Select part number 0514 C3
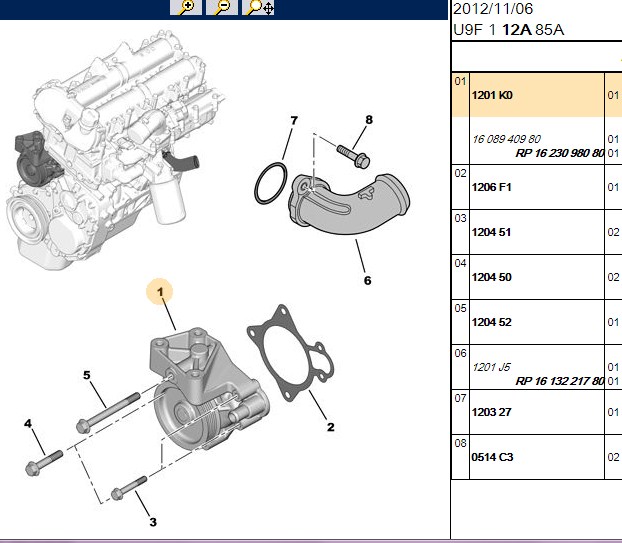Screen dimensions: 622x543 (492, 457)
